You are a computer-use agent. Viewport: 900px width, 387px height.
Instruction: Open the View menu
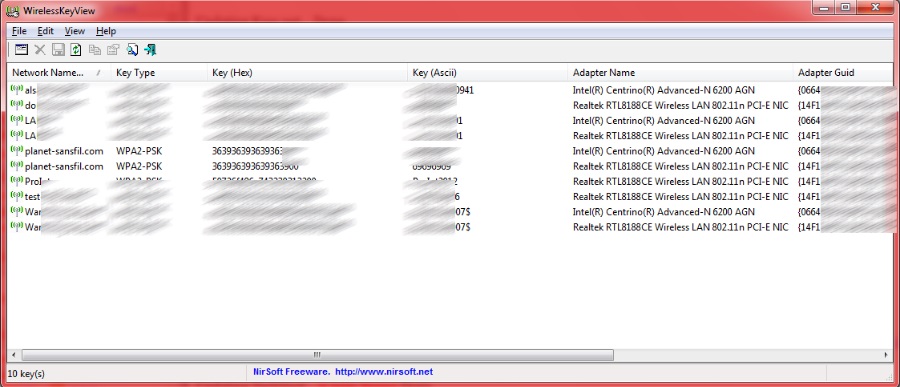[75, 31]
